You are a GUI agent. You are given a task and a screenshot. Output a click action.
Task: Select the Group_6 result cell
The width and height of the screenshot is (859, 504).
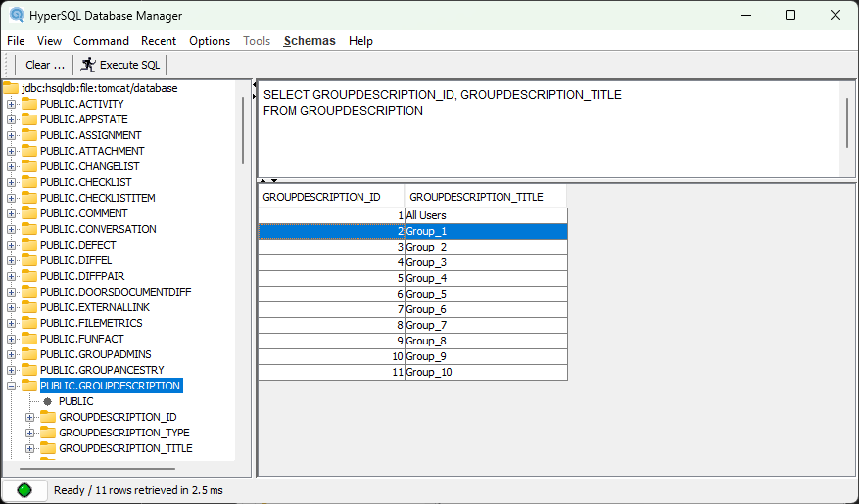[x=486, y=309]
